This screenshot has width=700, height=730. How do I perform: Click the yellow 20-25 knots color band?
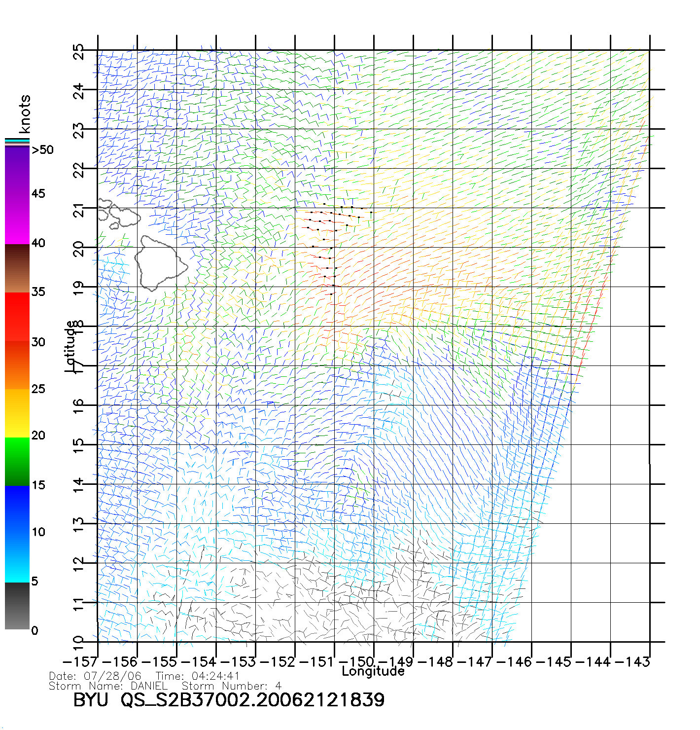[17, 413]
